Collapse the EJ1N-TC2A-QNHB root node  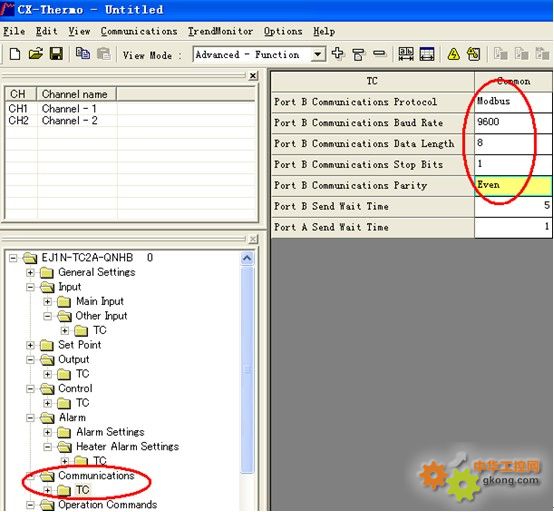tap(13, 258)
